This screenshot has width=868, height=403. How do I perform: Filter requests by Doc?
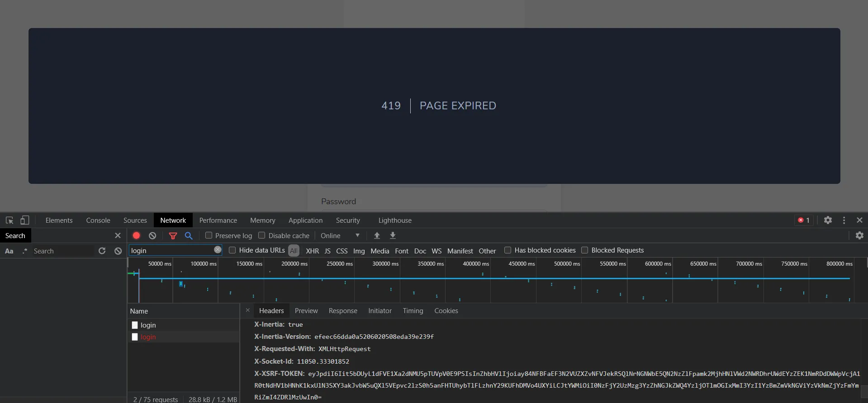tap(420, 251)
